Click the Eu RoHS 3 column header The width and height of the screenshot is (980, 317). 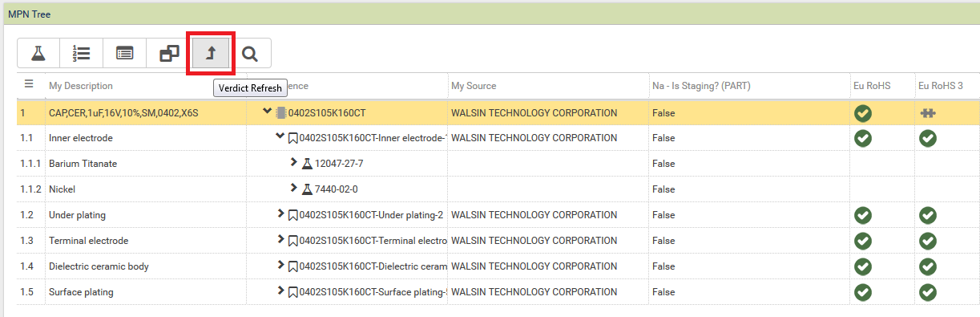point(941,86)
